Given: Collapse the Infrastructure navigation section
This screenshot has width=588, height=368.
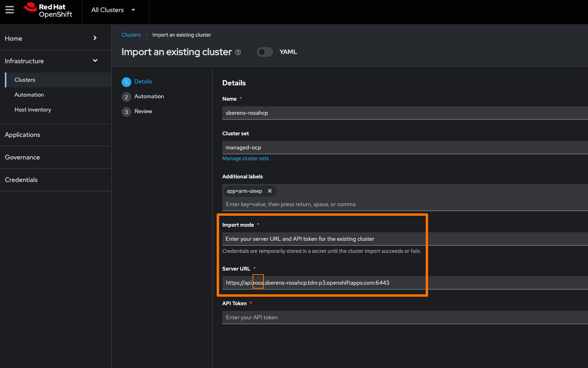Looking at the screenshot, I should tap(95, 61).
